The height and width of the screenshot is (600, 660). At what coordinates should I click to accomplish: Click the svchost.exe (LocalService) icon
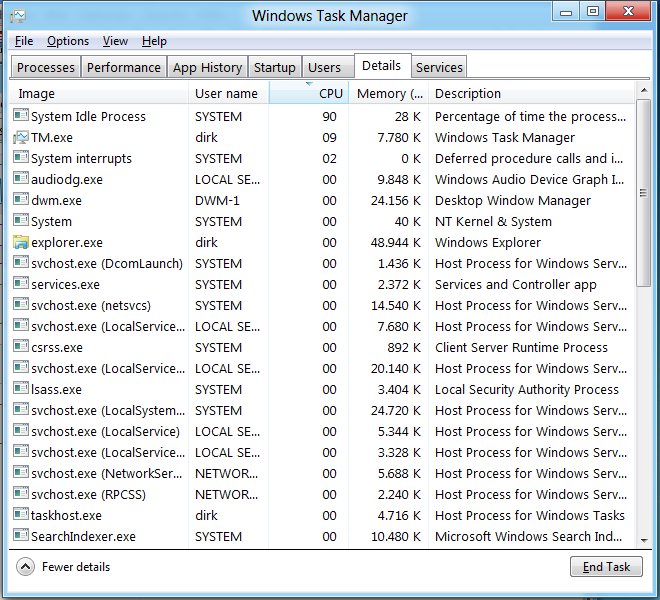(21, 430)
